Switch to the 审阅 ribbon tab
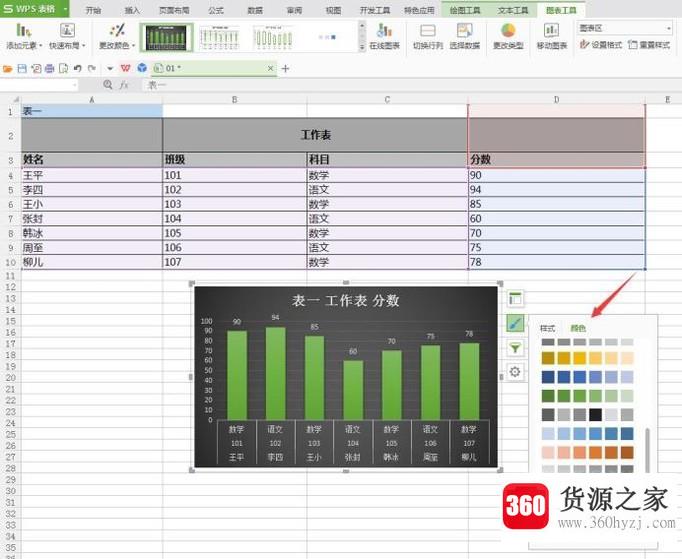 click(x=294, y=10)
